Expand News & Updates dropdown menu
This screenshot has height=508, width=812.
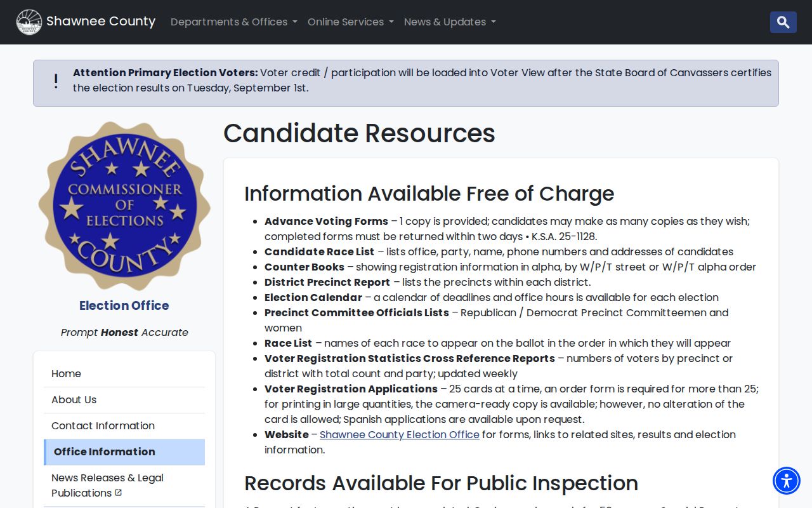coord(450,22)
